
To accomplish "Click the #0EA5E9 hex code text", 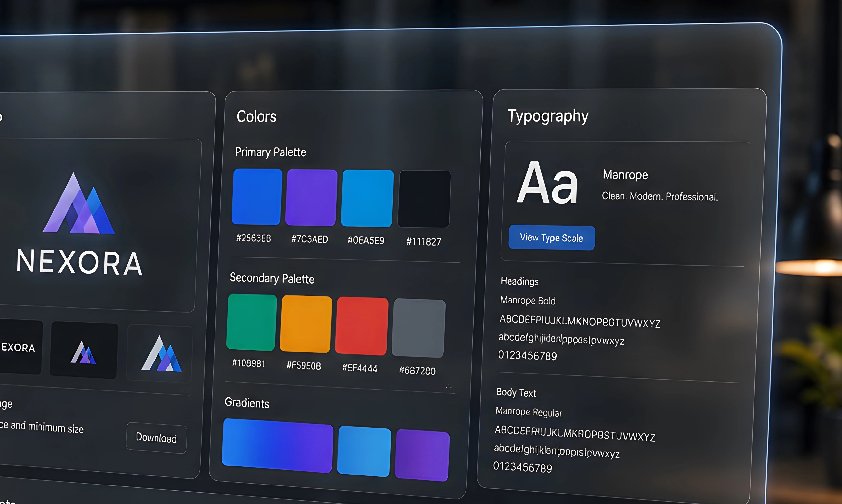I will coord(366,240).
